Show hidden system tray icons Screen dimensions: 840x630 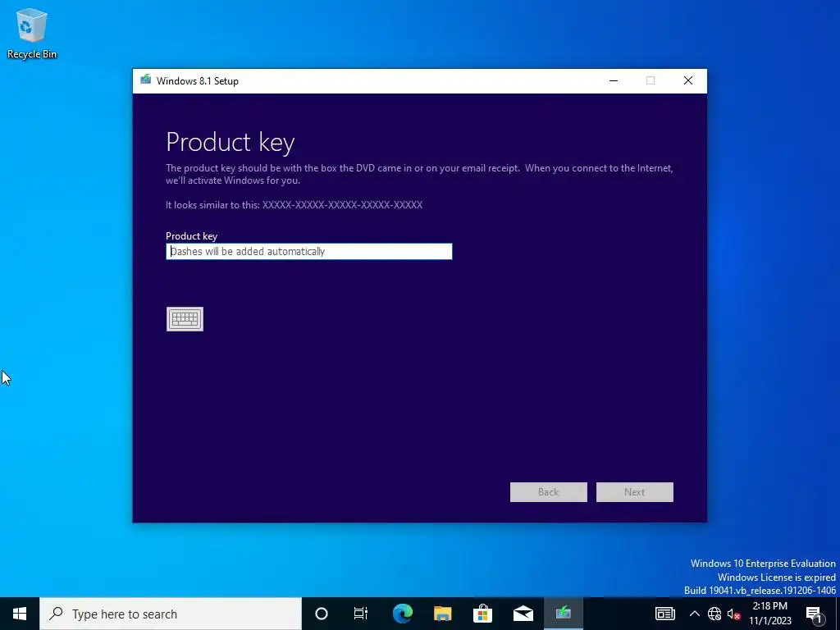coord(694,614)
